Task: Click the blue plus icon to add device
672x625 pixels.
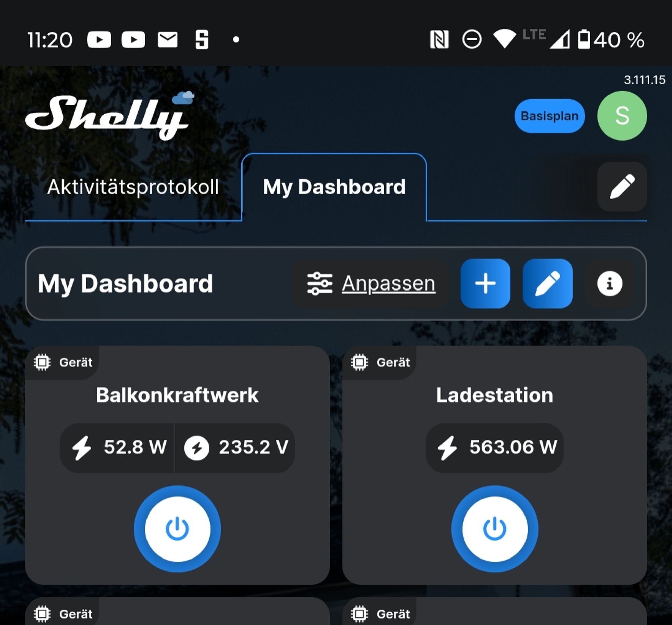Action: point(485,284)
